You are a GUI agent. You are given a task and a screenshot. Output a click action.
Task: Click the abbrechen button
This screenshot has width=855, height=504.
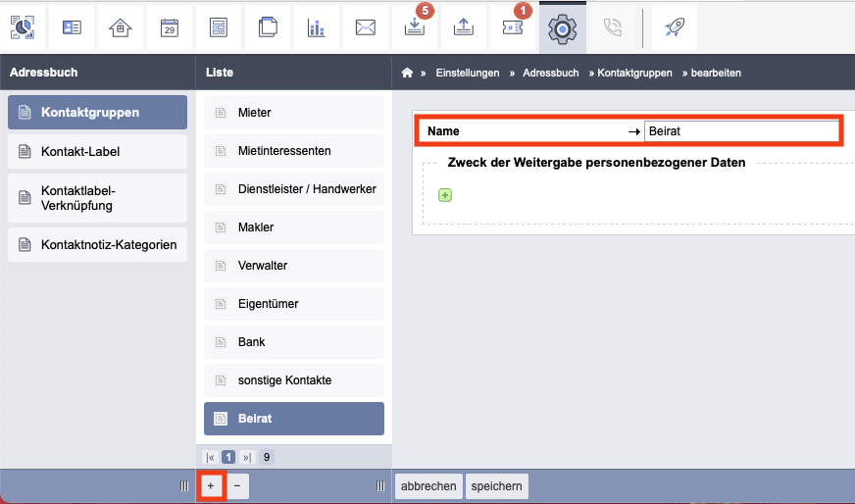click(428, 486)
